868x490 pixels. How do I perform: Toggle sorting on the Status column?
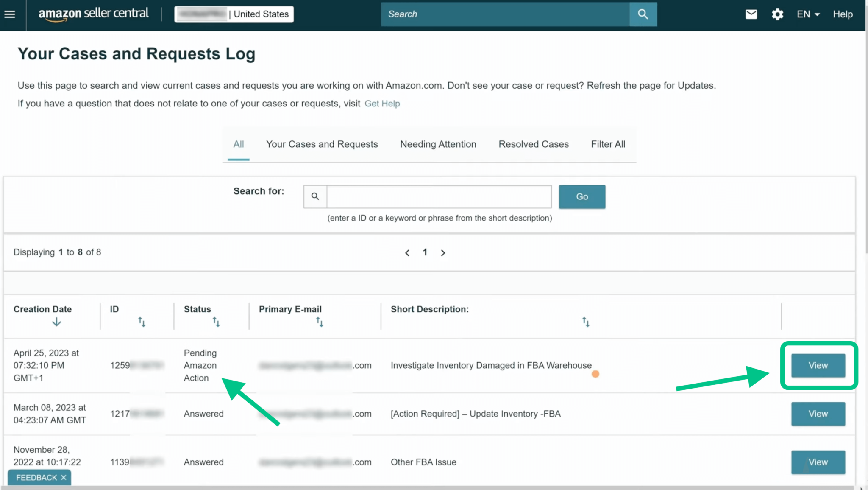[x=217, y=322]
